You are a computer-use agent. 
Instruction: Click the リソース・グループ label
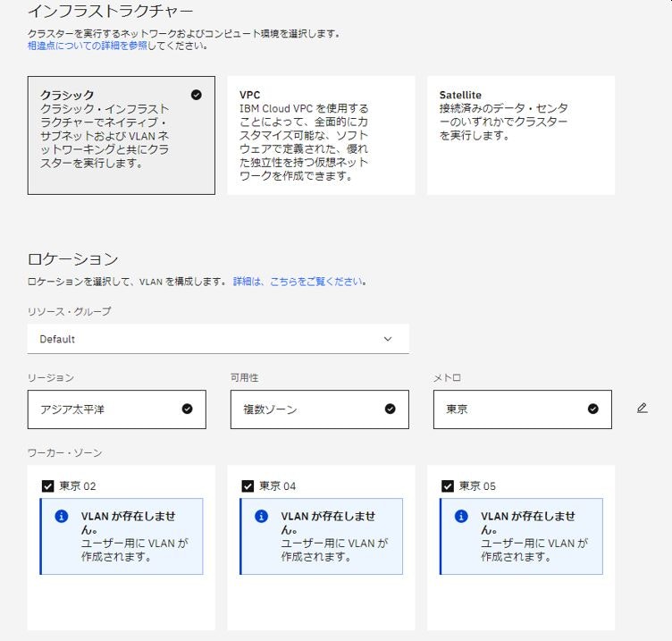(69, 311)
